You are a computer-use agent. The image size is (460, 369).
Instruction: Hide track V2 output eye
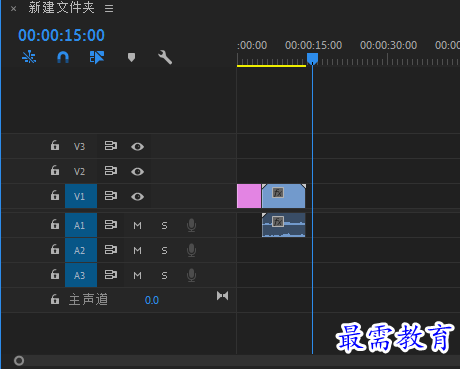pos(137,171)
